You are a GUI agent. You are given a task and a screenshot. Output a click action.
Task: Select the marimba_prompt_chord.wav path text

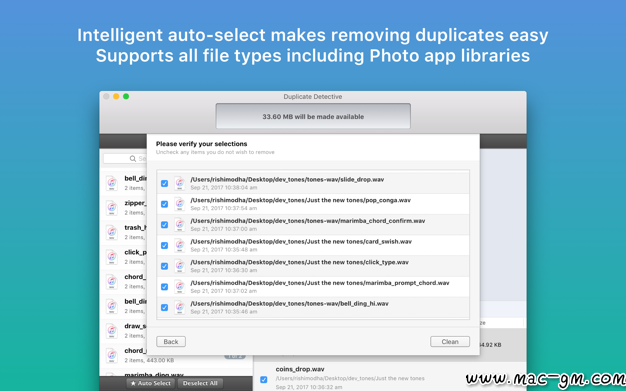click(319, 283)
